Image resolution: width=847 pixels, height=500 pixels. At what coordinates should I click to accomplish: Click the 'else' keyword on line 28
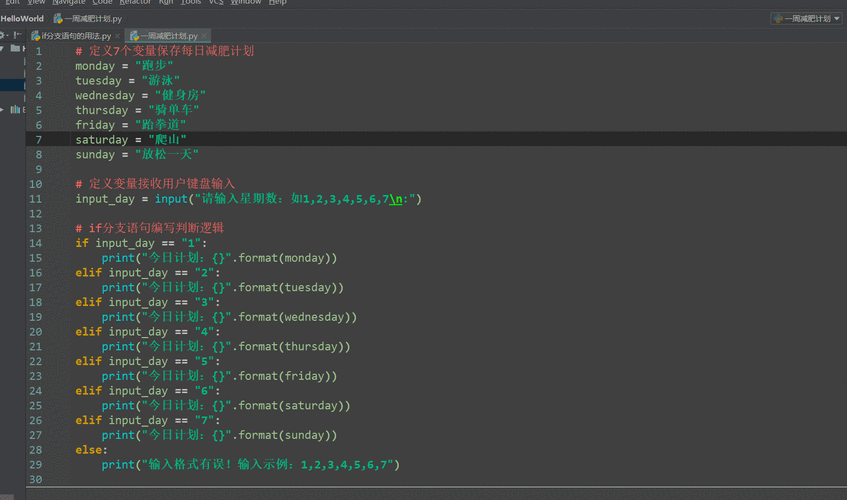[88, 450]
